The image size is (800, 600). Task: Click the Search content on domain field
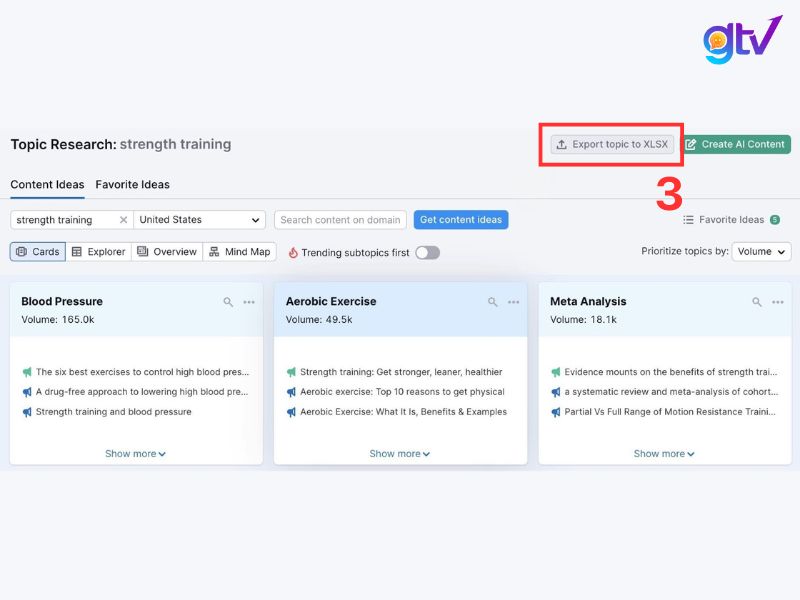340,220
